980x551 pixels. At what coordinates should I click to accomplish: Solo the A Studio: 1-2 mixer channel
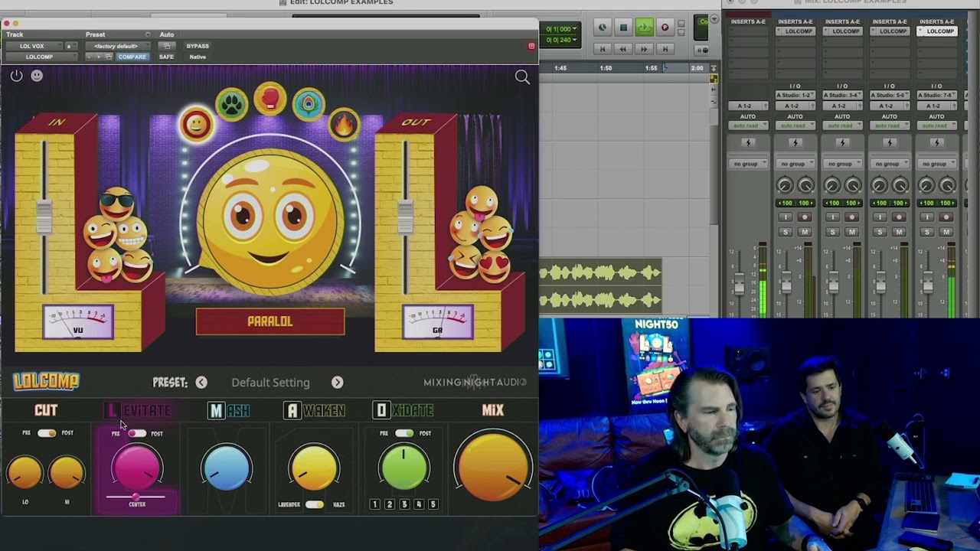(786, 231)
